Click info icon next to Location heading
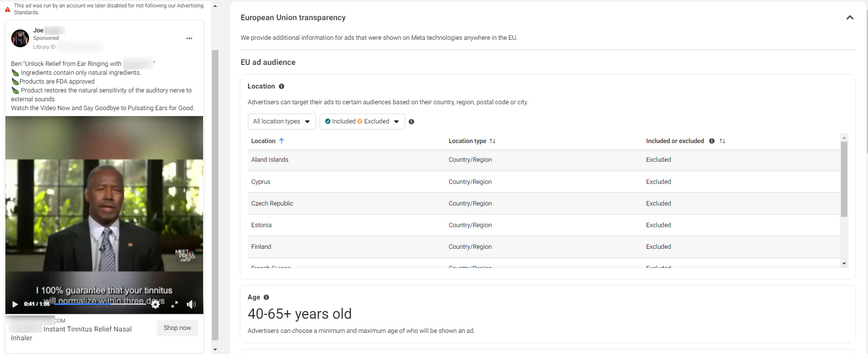Screen dimensions: 868x357 pyautogui.click(x=282, y=87)
